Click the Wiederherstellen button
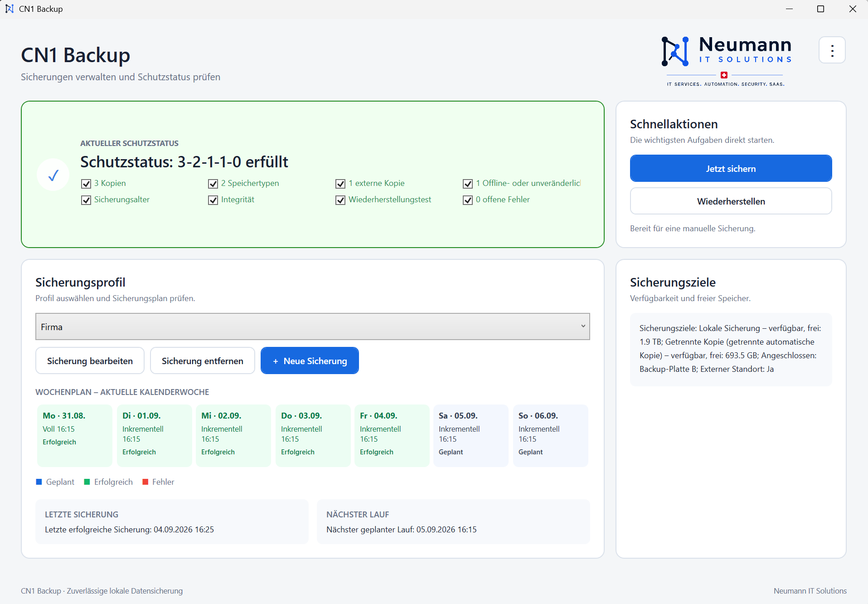 [x=731, y=201]
